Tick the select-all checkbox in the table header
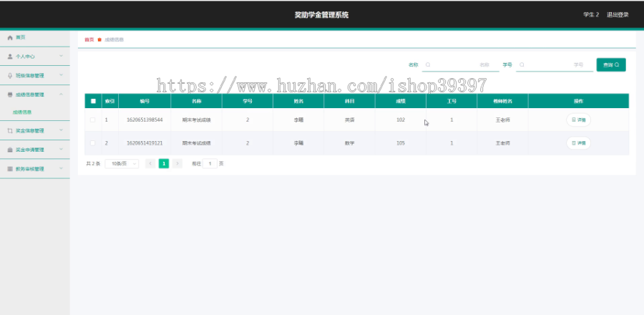 coord(93,101)
